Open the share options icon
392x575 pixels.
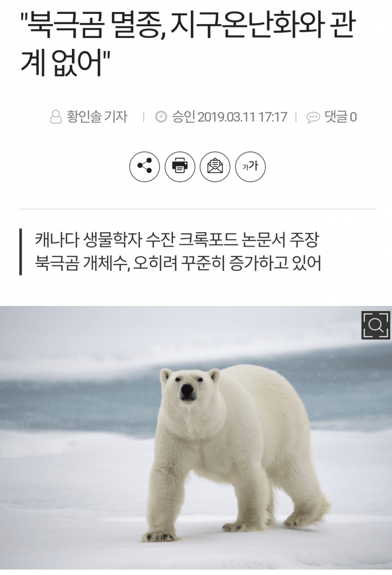[x=144, y=166]
